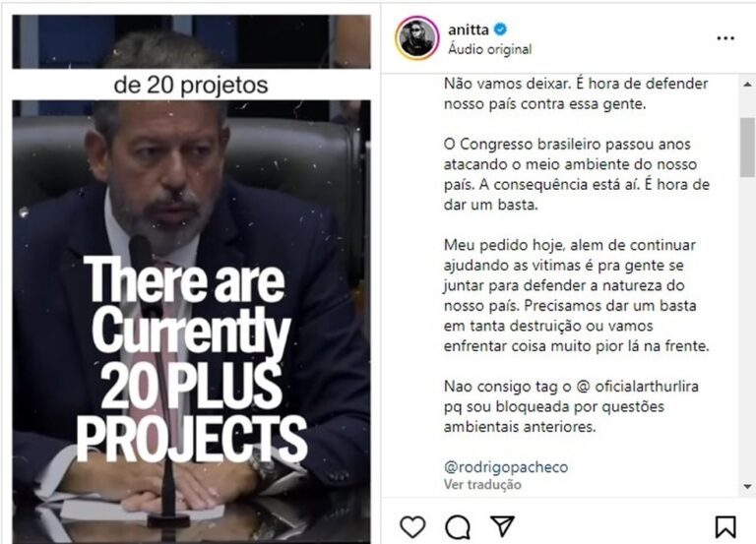The height and width of the screenshot is (544, 756).
Task: Click the caption scrollbar up arrow
Action: (747, 85)
